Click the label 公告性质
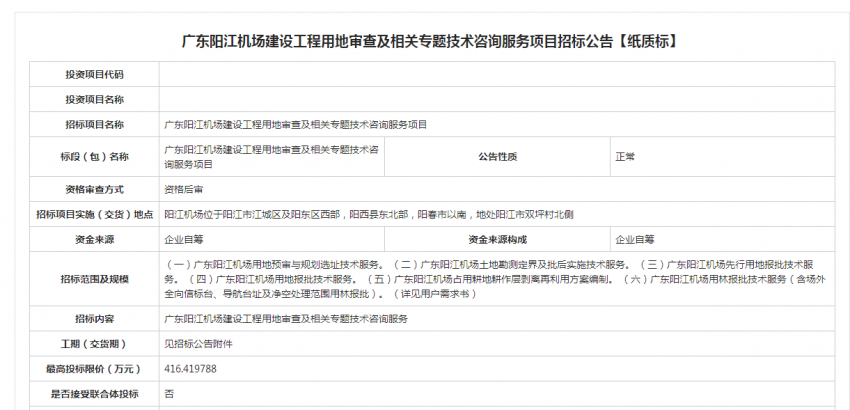The width and height of the screenshot is (850, 410). tap(497, 157)
